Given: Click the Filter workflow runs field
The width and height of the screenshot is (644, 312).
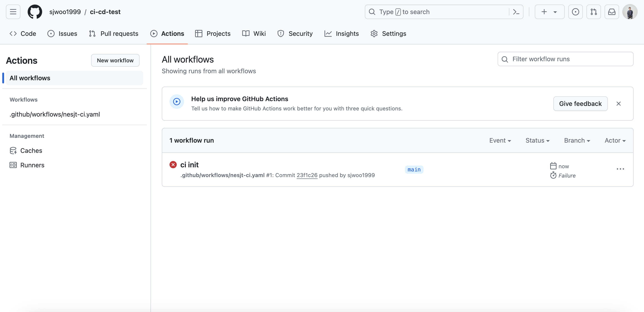Looking at the screenshot, I should pos(565,59).
